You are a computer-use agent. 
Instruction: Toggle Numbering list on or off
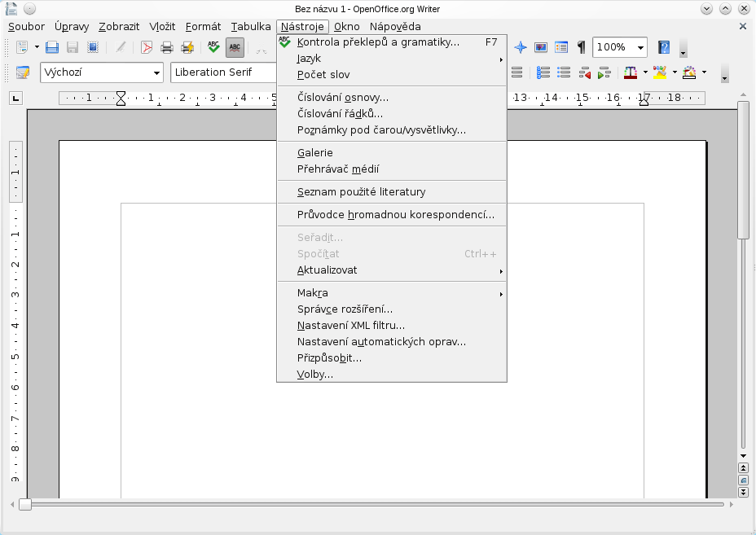(x=543, y=72)
